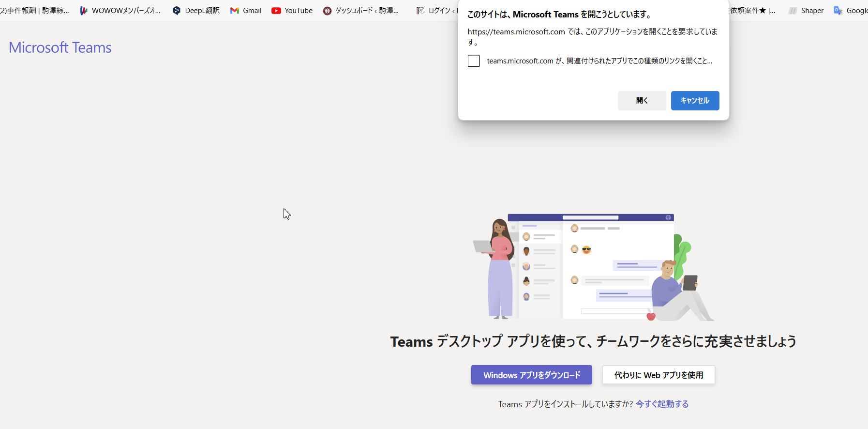Open the ログイン bookmark
Viewport: 868px width, 429px height.
point(435,11)
